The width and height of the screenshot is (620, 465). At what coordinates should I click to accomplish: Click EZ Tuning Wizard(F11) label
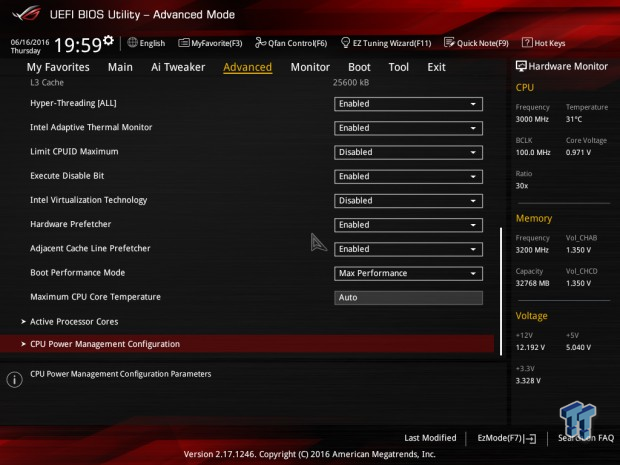(x=392, y=43)
